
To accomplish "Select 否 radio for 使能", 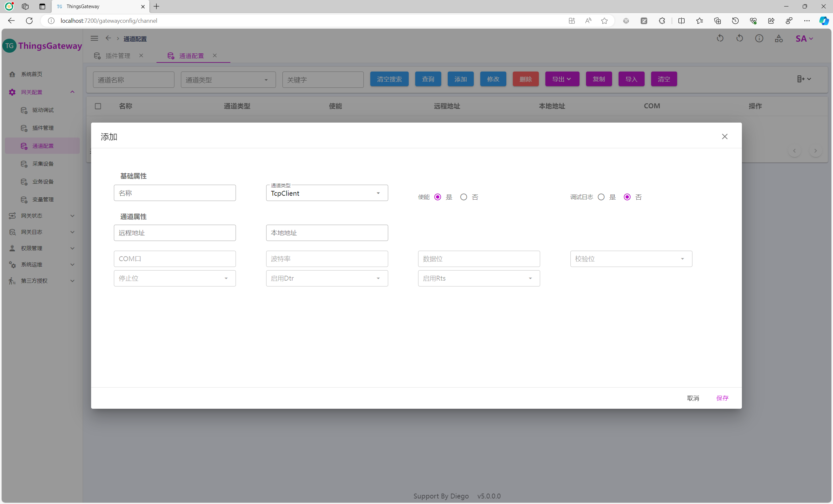I will click(x=463, y=197).
